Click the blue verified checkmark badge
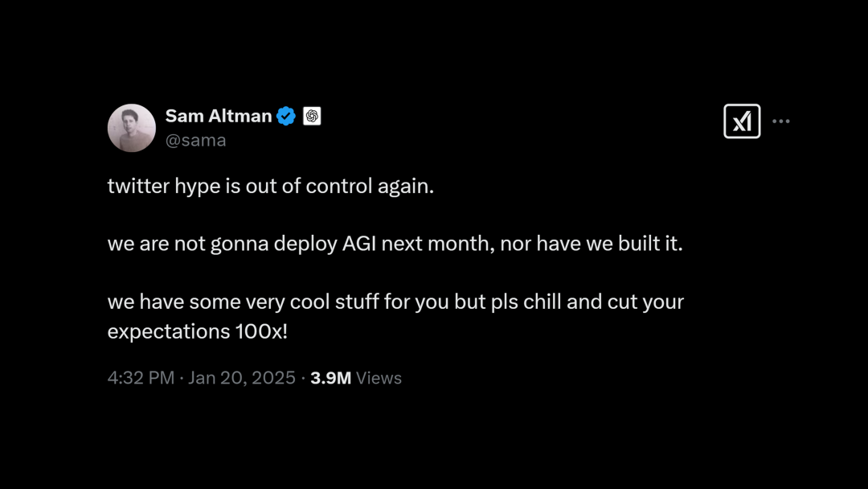Viewport: 868px width, 489px height. [x=286, y=116]
